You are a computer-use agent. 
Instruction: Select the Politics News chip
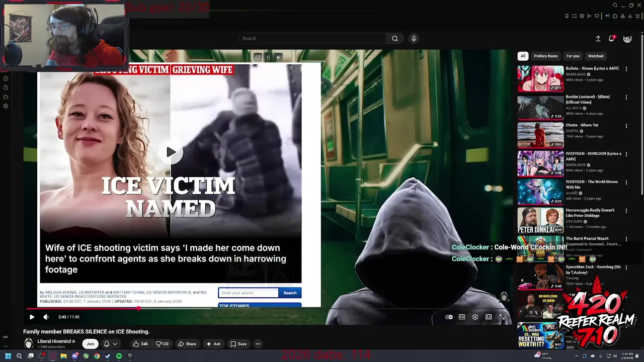coord(545,56)
